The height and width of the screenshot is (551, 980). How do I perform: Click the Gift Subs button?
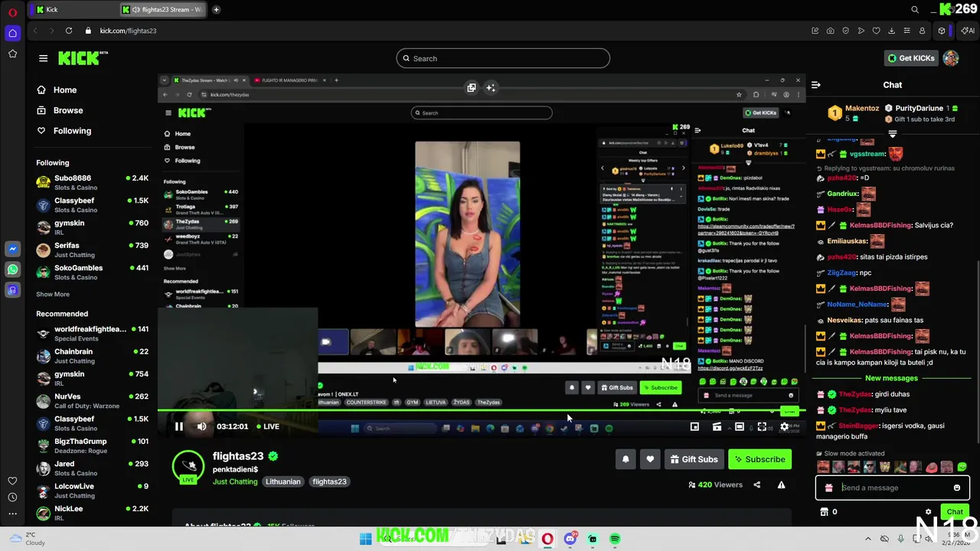click(x=694, y=459)
